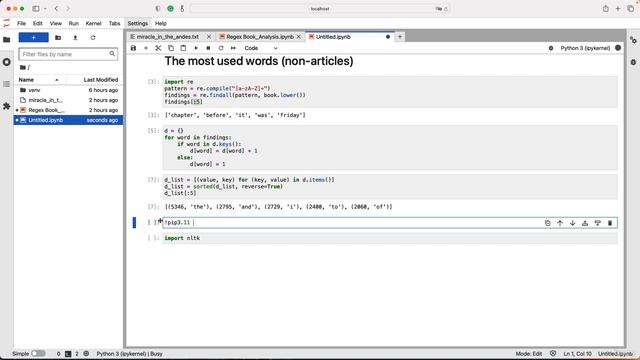Insert a cell below with plus icon
Screen dimensions: 640x360
[x=146, y=48]
